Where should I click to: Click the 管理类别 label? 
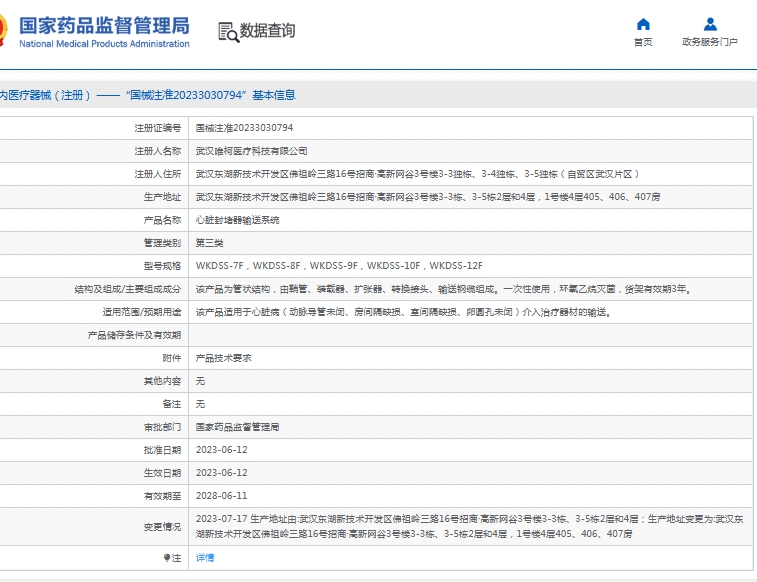point(162,243)
